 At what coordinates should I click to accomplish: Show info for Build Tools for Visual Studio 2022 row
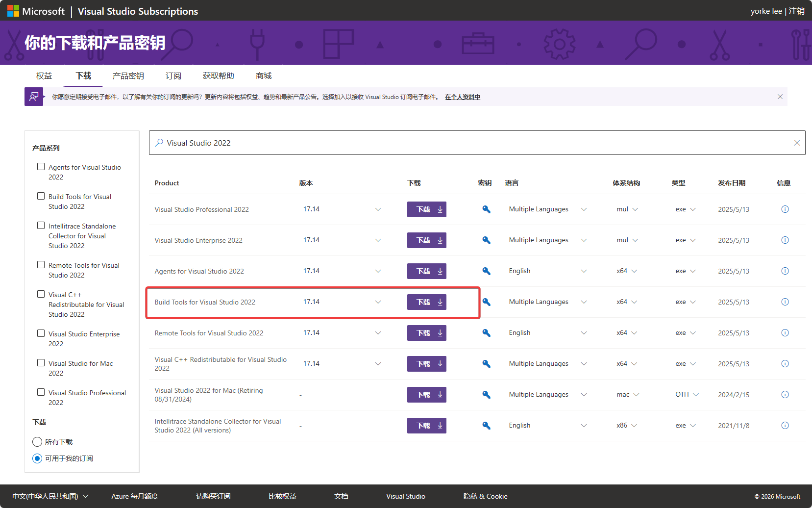click(x=785, y=302)
